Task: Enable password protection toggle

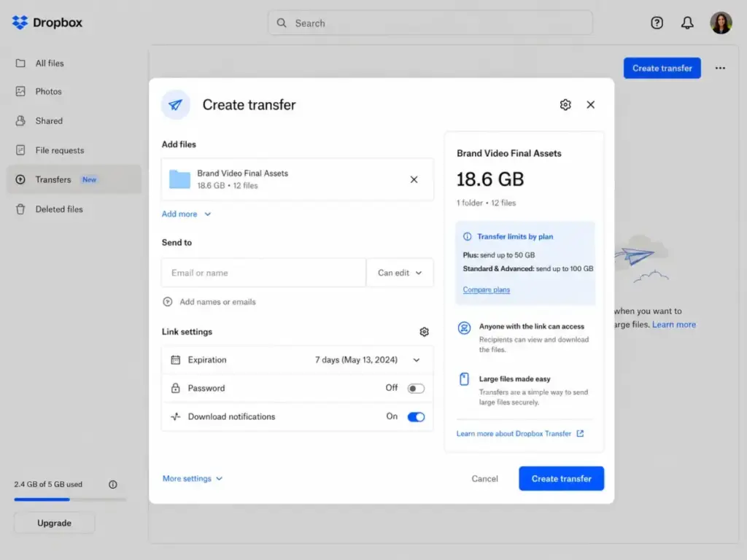Action: tap(415, 388)
